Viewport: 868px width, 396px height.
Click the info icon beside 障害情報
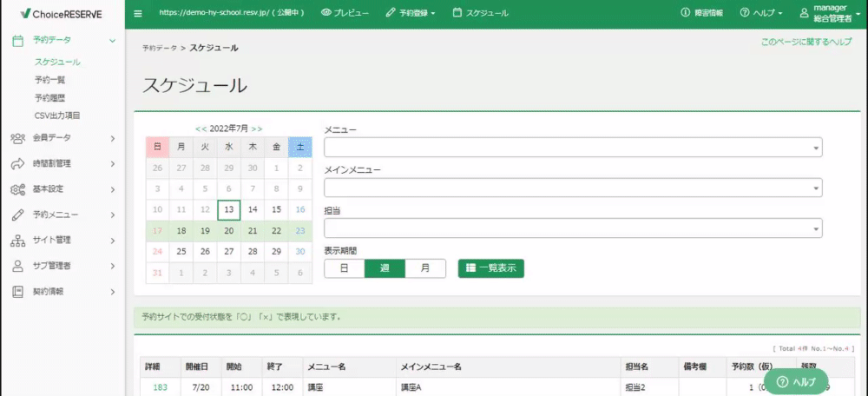click(686, 13)
